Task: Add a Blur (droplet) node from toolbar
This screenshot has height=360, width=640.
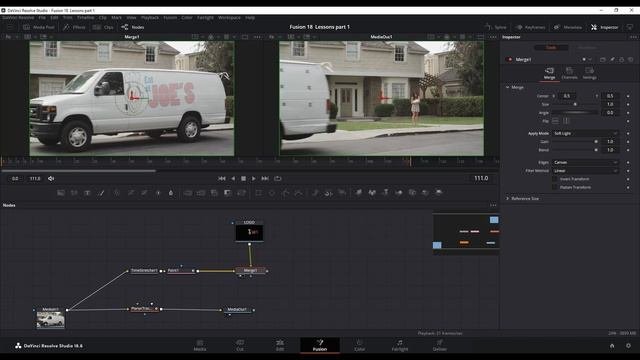Action: 171,193
